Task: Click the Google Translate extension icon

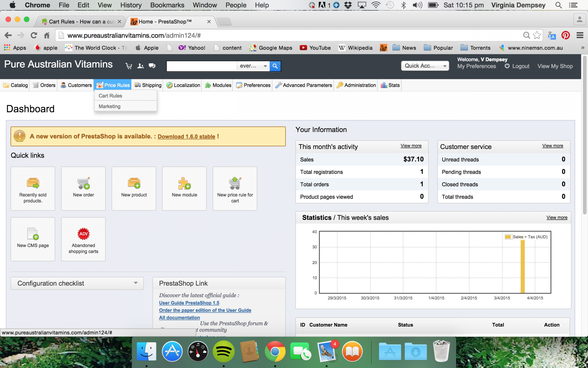Action: click(551, 35)
